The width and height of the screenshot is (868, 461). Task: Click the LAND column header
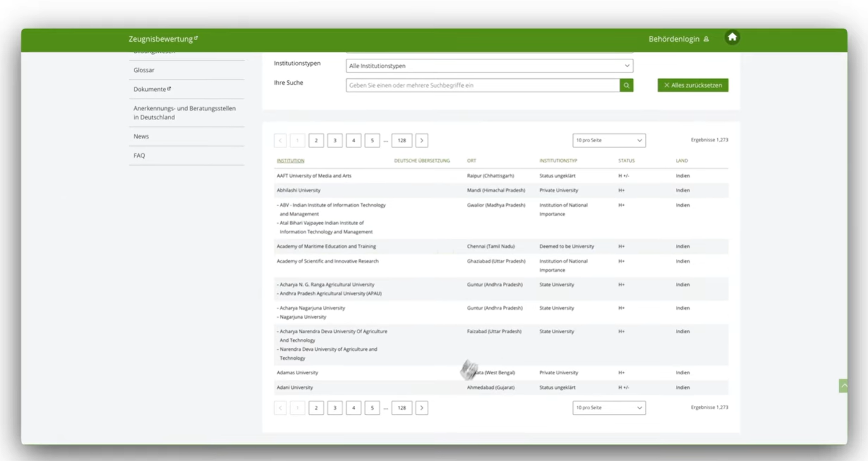click(x=682, y=161)
